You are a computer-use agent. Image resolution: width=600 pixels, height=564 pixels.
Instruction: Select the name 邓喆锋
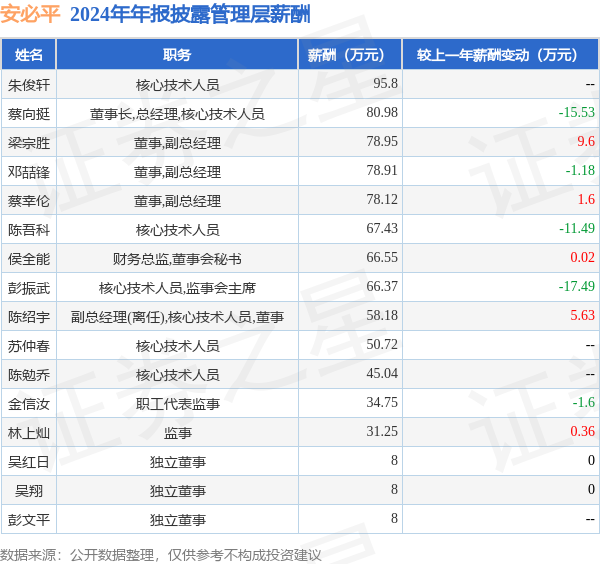29,172
